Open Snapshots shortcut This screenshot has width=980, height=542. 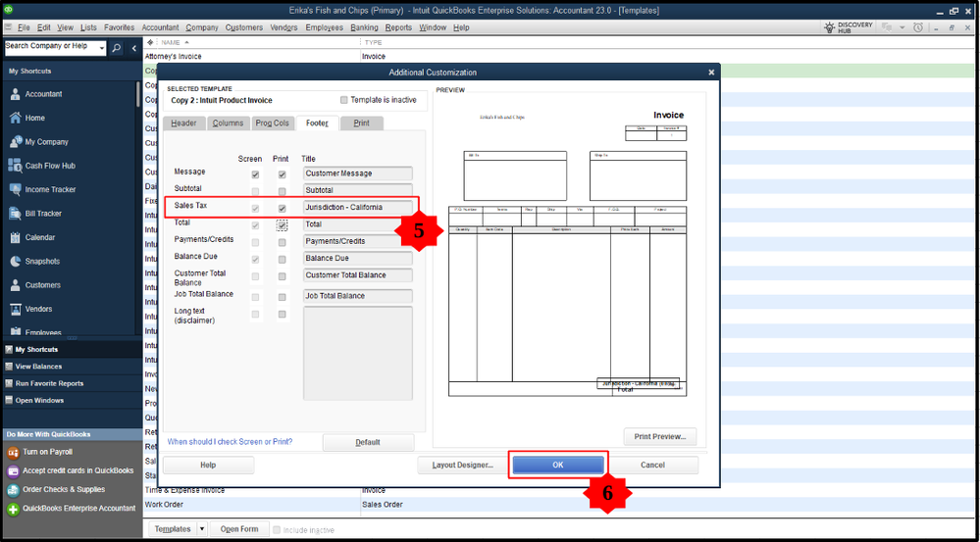pos(42,261)
